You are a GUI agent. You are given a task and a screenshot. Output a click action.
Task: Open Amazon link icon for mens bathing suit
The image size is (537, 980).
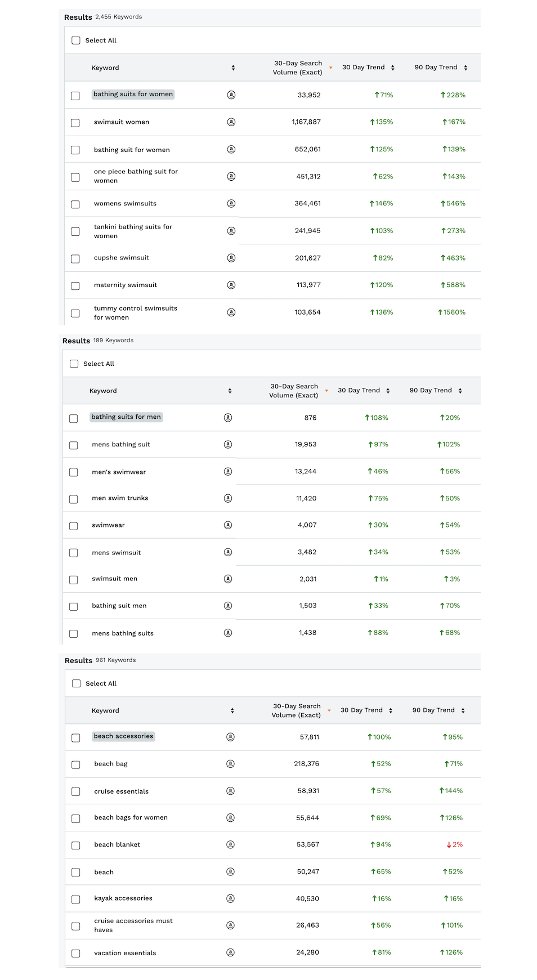(x=228, y=445)
